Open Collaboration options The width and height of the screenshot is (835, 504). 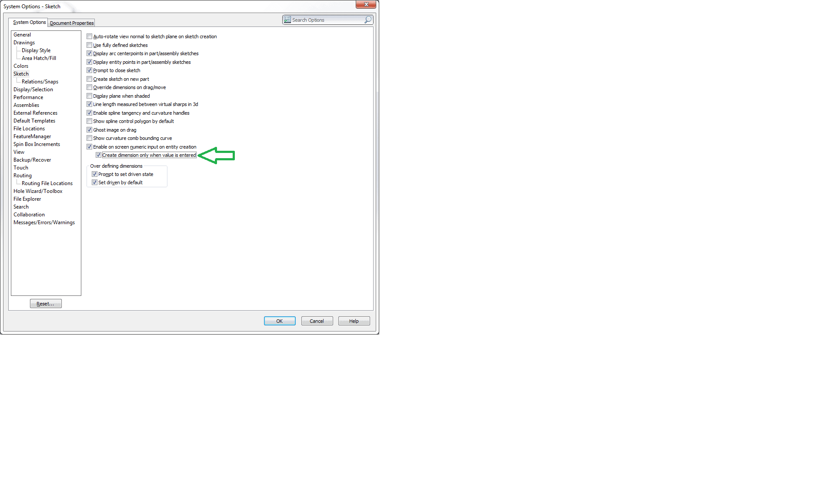click(29, 215)
